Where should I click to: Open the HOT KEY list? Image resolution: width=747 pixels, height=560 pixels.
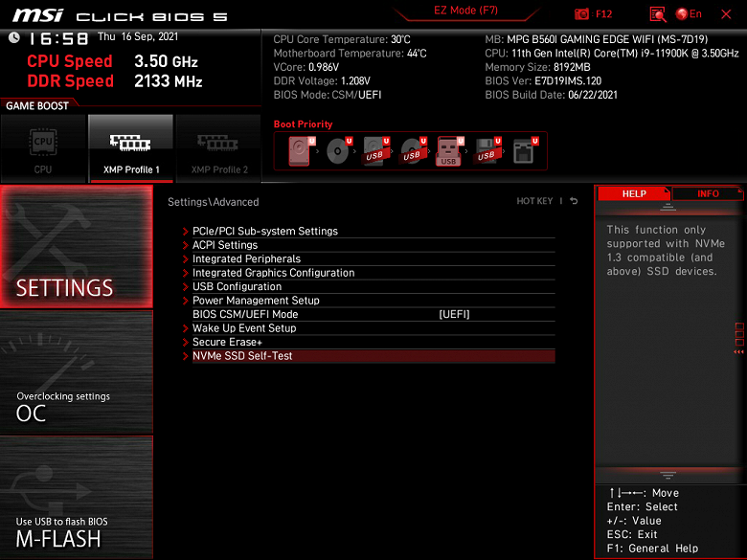pyautogui.click(x=534, y=201)
